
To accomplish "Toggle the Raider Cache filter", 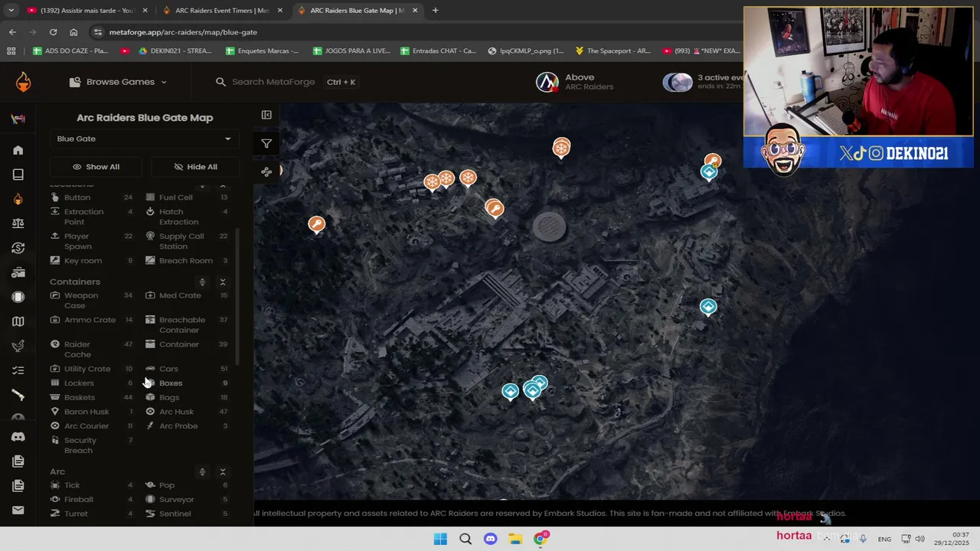I will click(x=90, y=349).
